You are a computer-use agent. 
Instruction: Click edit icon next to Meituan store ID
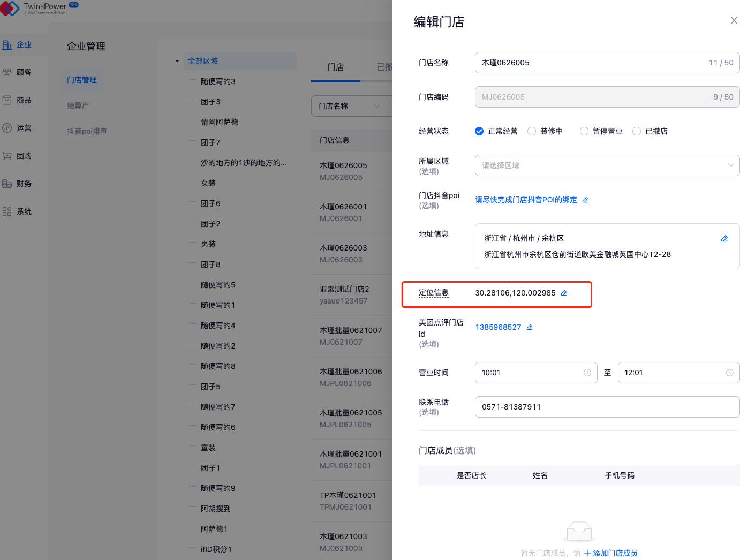[x=530, y=327]
